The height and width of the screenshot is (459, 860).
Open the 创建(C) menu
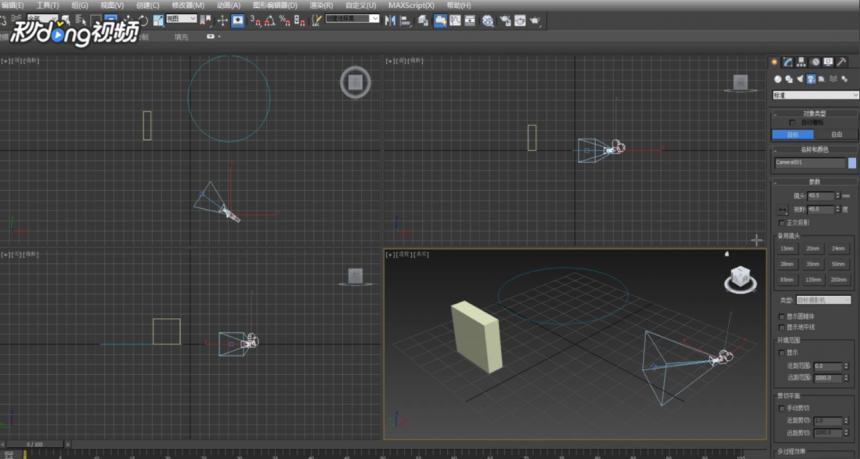[x=148, y=5]
